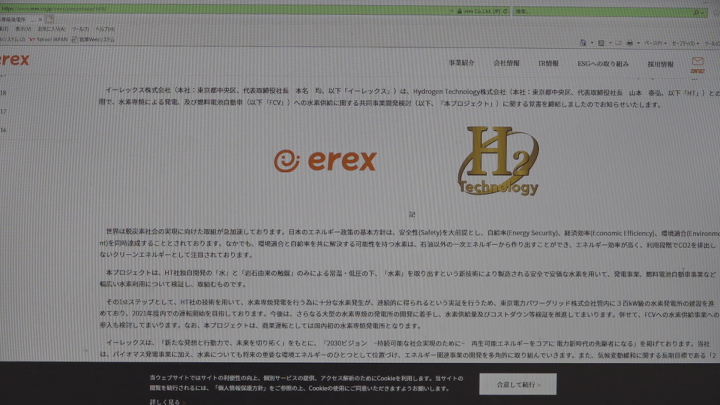This screenshot has width=720, height=405.
Task: Expand the Home button dropdown arrow
Action: pyautogui.click(x=591, y=43)
